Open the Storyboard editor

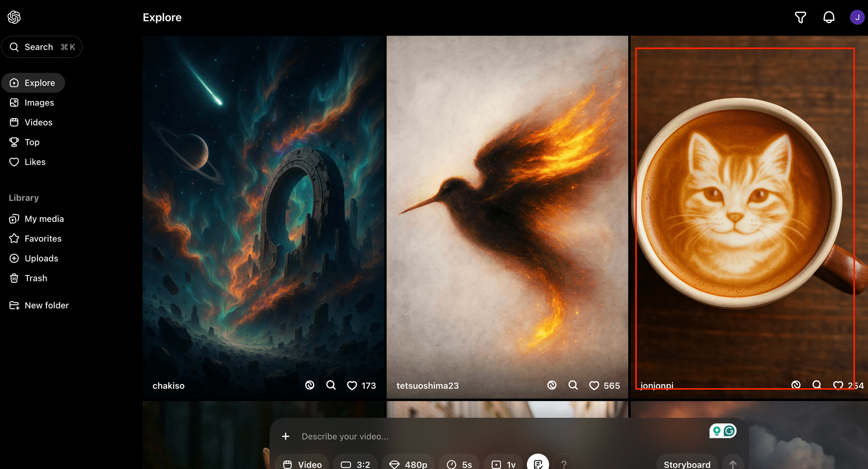click(687, 464)
